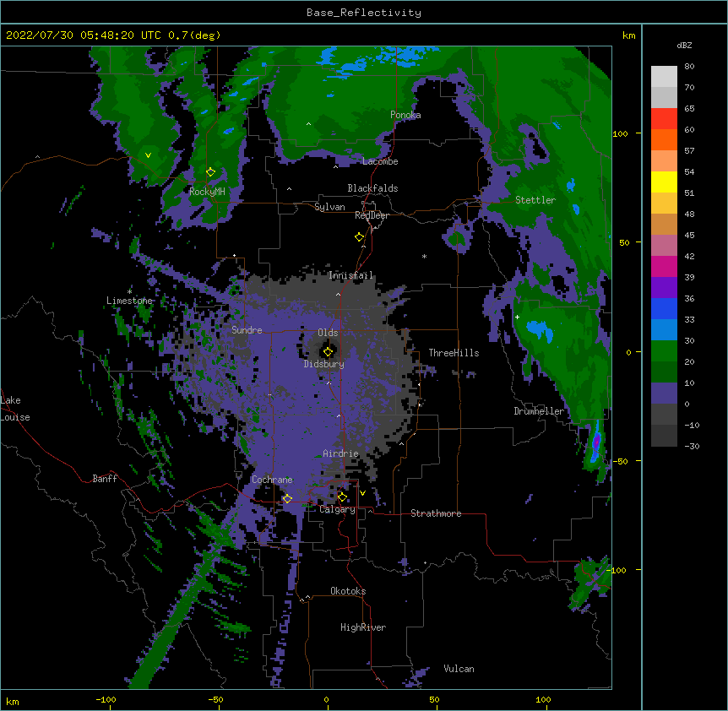728x711 pixels.
Task: Click the white asterisk above Limestone
Action: tap(129, 292)
